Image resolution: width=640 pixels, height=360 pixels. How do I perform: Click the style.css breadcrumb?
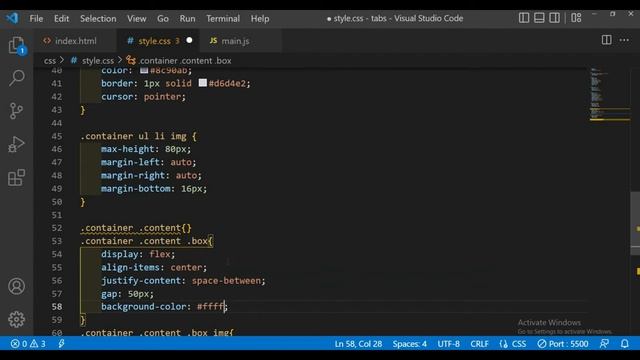[98, 60]
